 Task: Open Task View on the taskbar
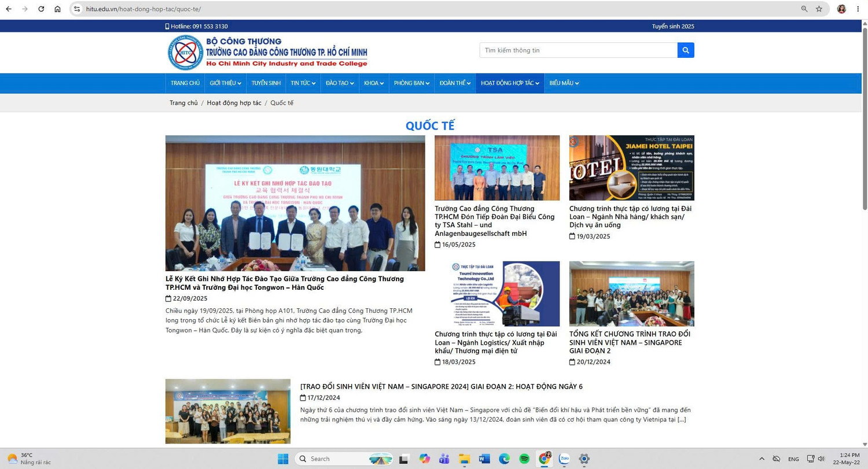click(404, 459)
